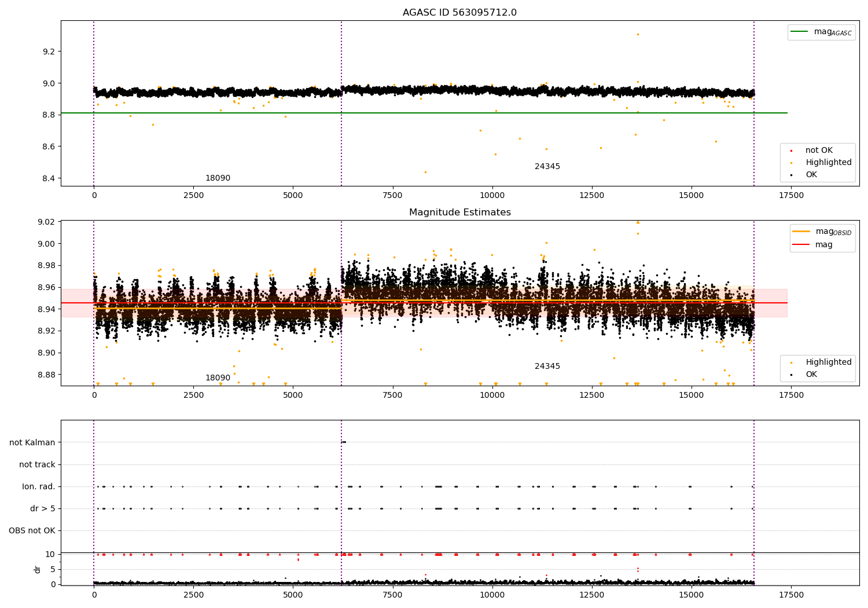868x608 pixels.
Task: Click the "not OK" legend entry
Action: pos(819,151)
